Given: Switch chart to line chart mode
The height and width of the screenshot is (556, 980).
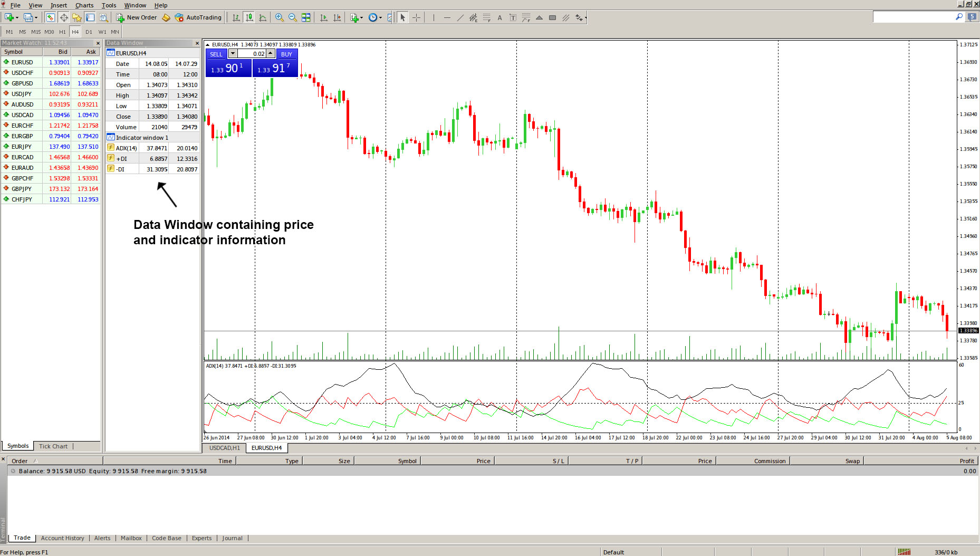Looking at the screenshot, I should pos(263,17).
